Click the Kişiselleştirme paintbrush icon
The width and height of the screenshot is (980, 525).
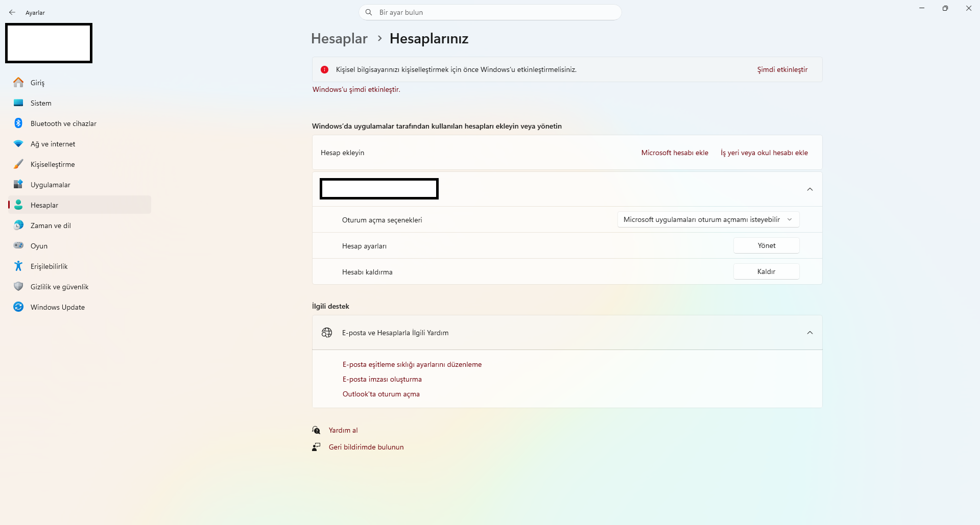point(18,164)
